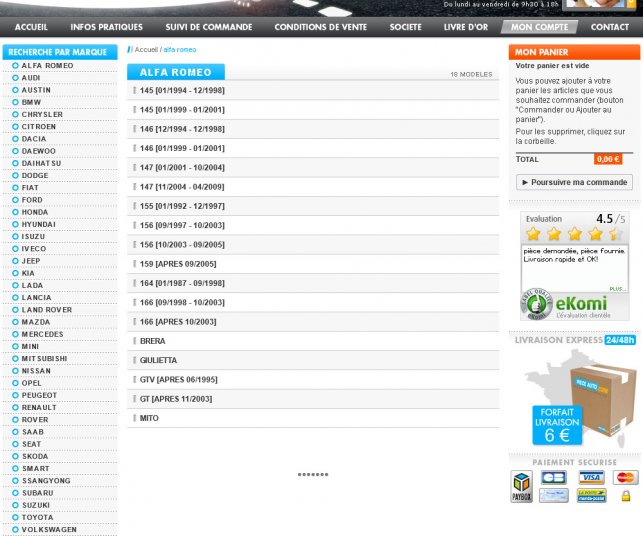The width and height of the screenshot is (643, 536).
Task: Choose the HONDA brand
Action: pos(34,212)
